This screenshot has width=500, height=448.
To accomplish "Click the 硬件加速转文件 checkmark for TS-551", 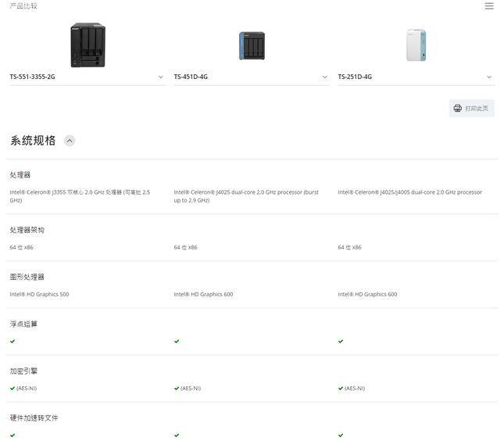I will [12, 435].
